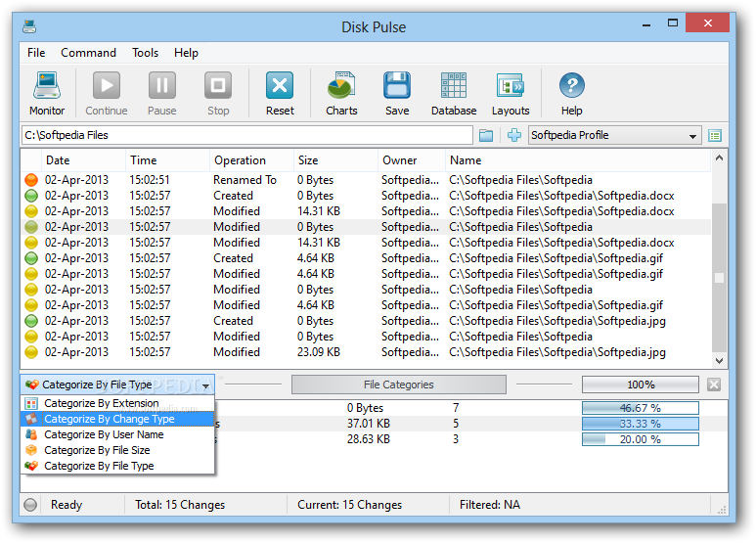Click the 37.01 KB category size
The image size is (756, 543).
(369, 424)
